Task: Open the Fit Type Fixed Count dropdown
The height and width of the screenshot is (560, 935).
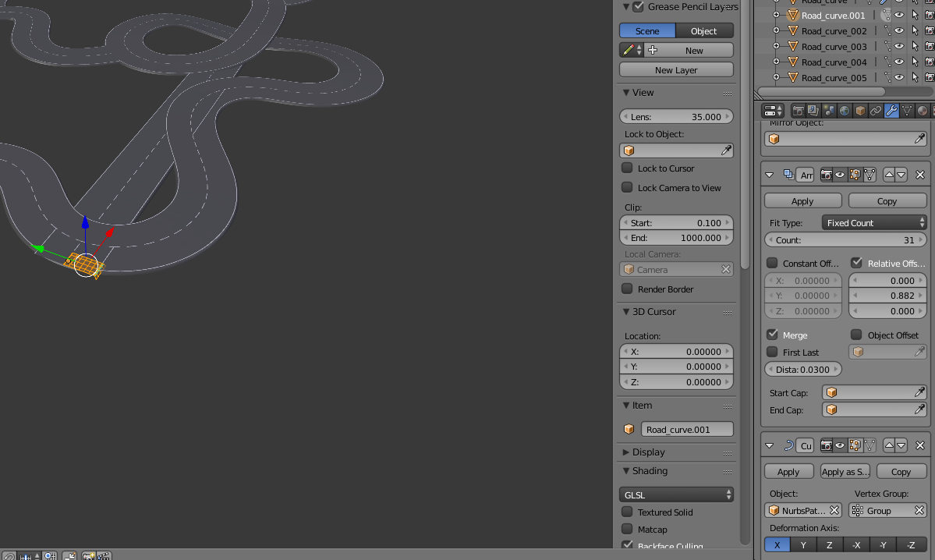Action: pyautogui.click(x=874, y=222)
